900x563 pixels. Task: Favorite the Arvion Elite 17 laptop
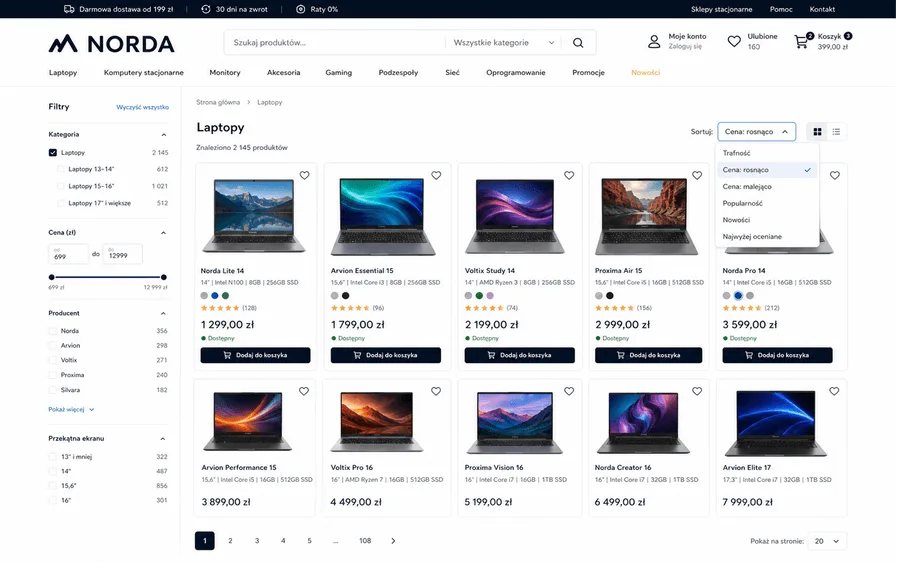(834, 391)
